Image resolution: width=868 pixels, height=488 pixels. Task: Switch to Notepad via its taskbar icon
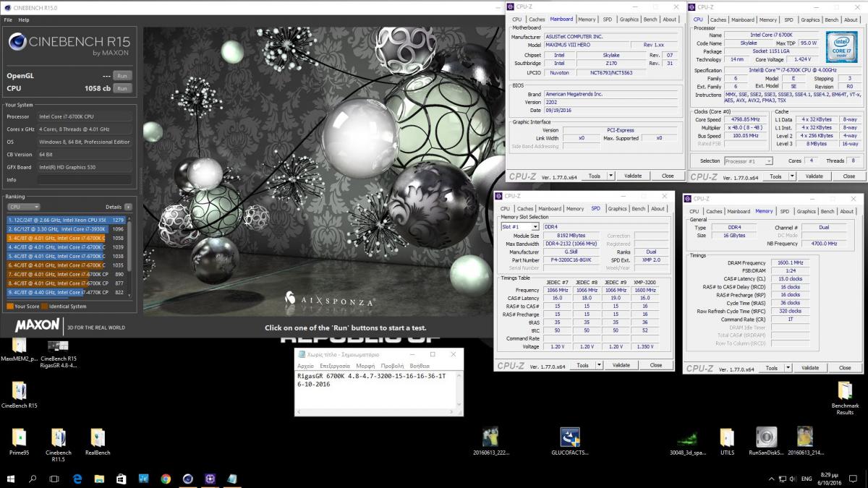232,479
